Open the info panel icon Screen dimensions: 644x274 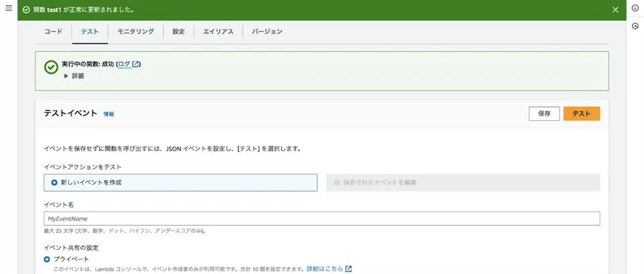pyautogui.click(x=635, y=9)
